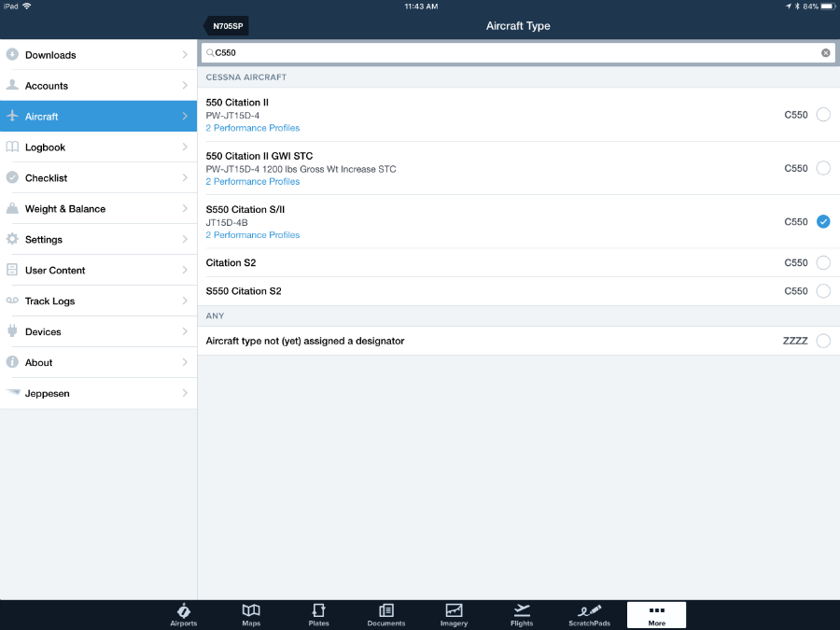Click 'PW-JT15D-4 1200 lbs Gross Wt Increase STC'
The width and height of the screenshot is (840, 630).
[301, 169]
